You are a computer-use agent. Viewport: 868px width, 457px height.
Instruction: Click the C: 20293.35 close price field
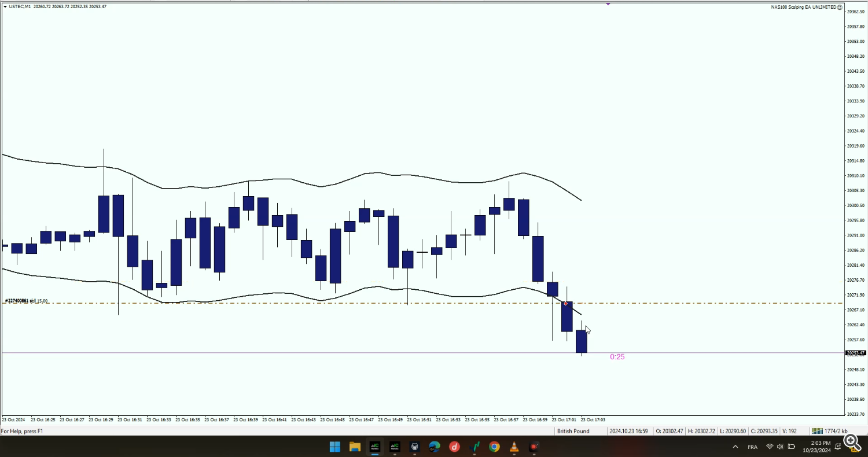(764, 431)
